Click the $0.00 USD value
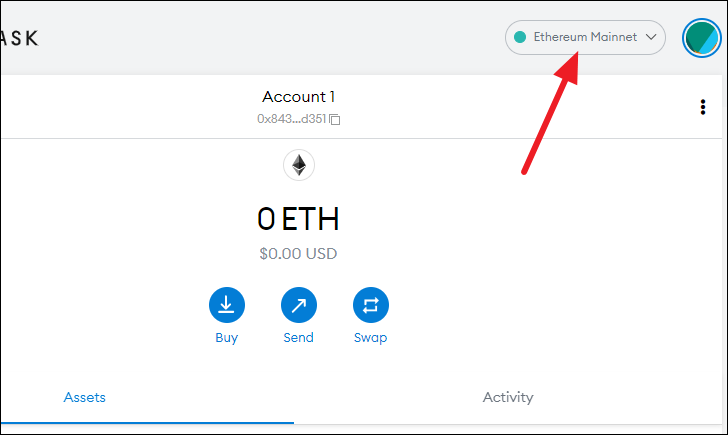Viewport: 728px width, 435px height. [x=298, y=253]
